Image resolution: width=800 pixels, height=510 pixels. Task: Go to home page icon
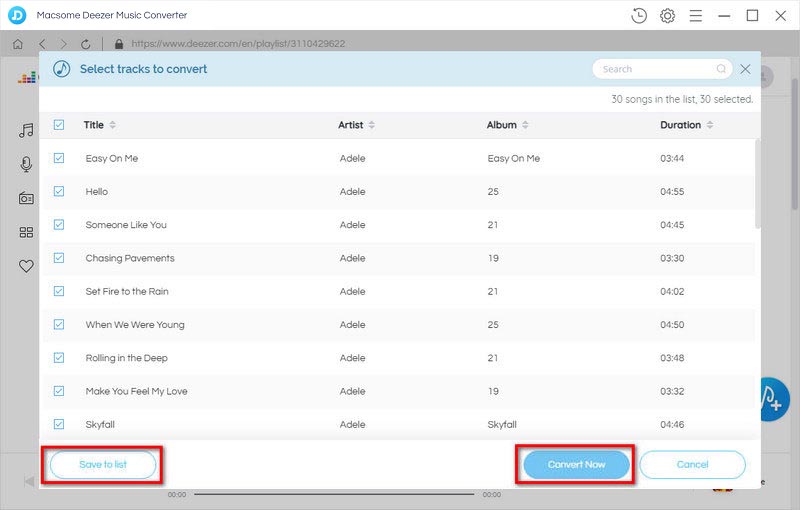pos(18,44)
